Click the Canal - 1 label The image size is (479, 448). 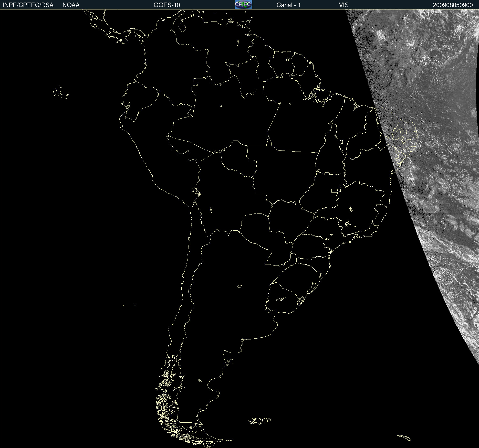(x=289, y=5)
